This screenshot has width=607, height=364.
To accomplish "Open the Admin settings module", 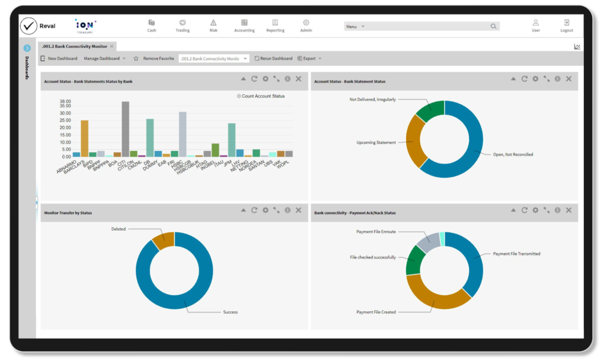I will click(x=306, y=25).
